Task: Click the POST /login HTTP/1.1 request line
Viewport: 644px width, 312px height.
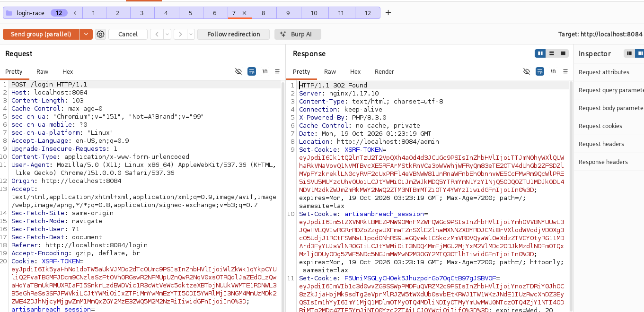Action: pos(49,85)
